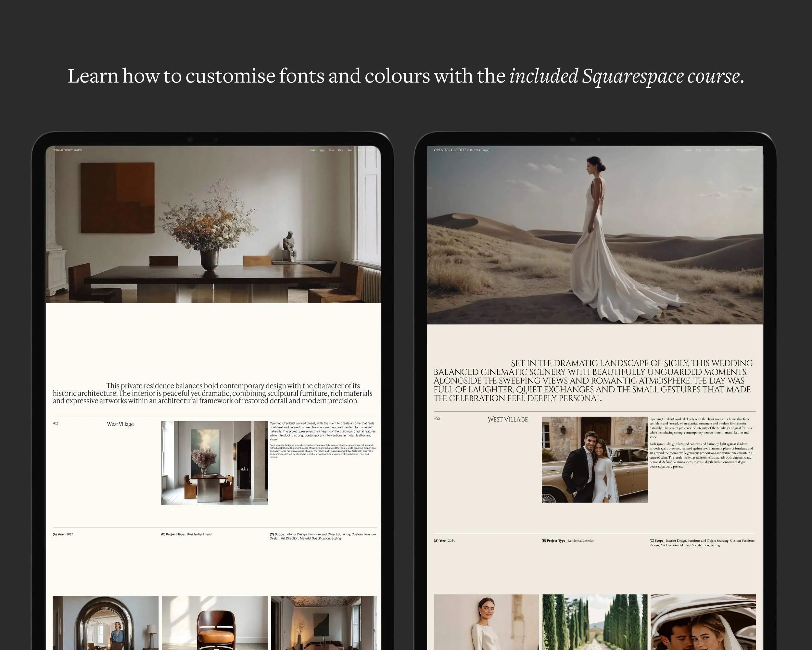
Task: Open Work menu on right tablet
Action: point(698,150)
